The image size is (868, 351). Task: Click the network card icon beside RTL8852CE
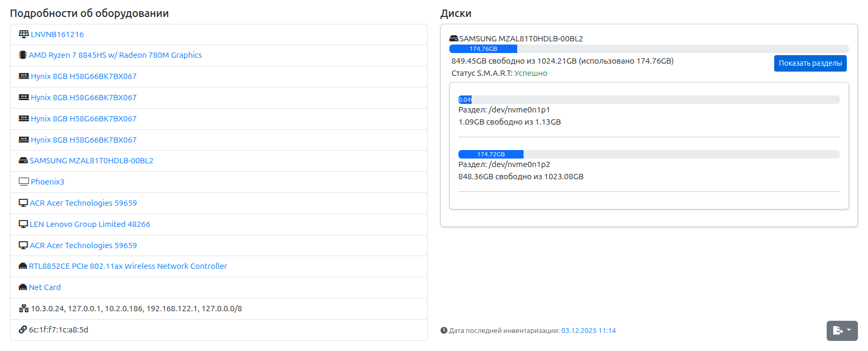tap(23, 266)
